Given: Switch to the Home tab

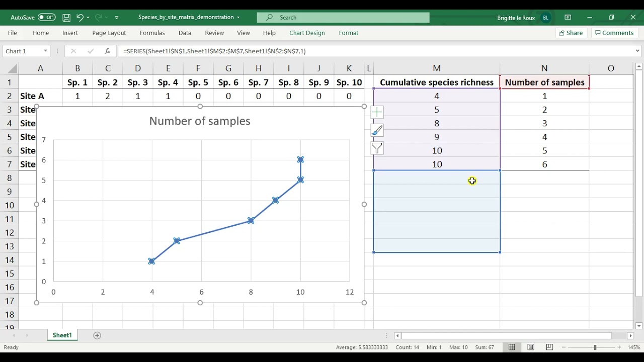Looking at the screenshot, I should [41, 33].
